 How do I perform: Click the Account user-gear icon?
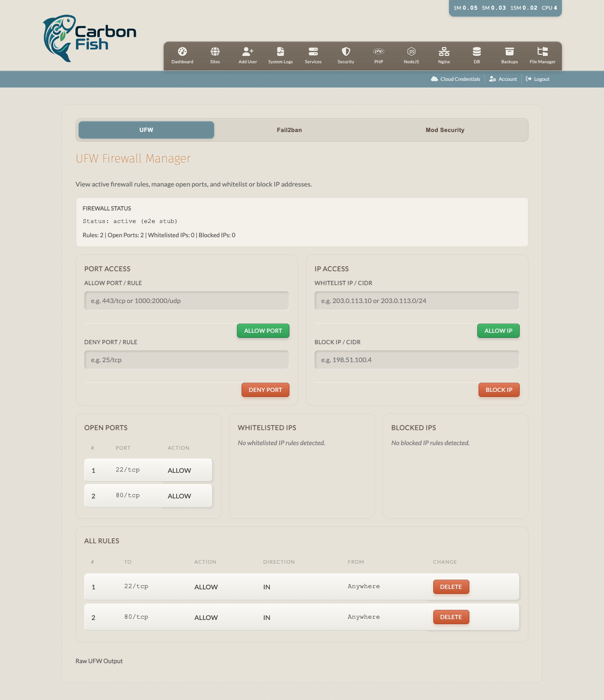tap(492, 79)
